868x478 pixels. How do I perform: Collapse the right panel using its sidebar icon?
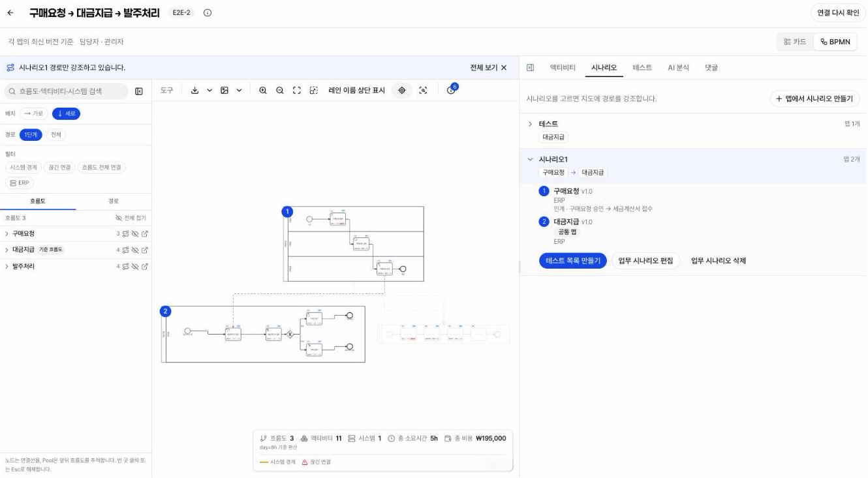[530, 68]
